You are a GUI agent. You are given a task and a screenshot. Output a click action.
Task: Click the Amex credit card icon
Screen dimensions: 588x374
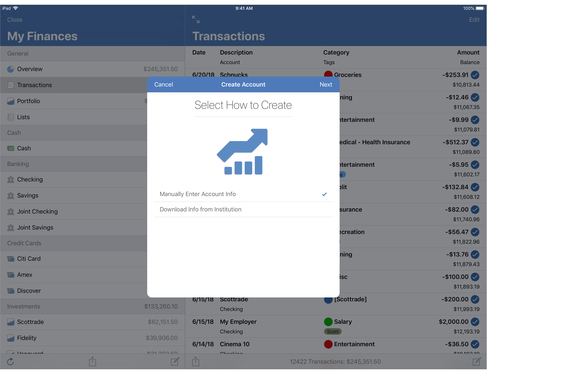[11, 275]
